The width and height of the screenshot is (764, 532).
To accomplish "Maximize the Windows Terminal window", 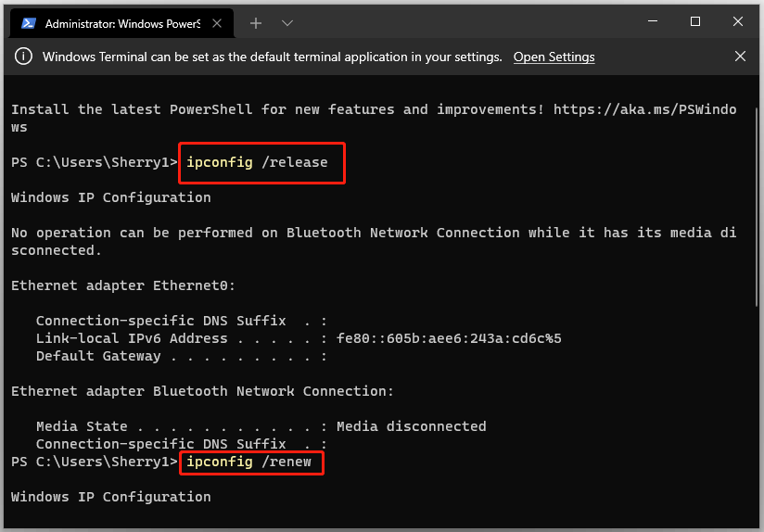I will tap(695, 21).
